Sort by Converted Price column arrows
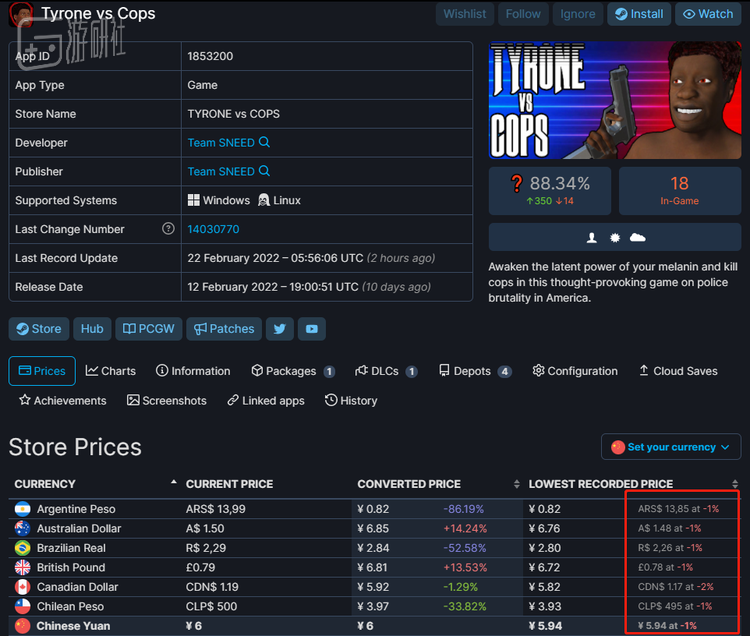The width and height of the screenshot is (750, 636). [x=516, y=484]
